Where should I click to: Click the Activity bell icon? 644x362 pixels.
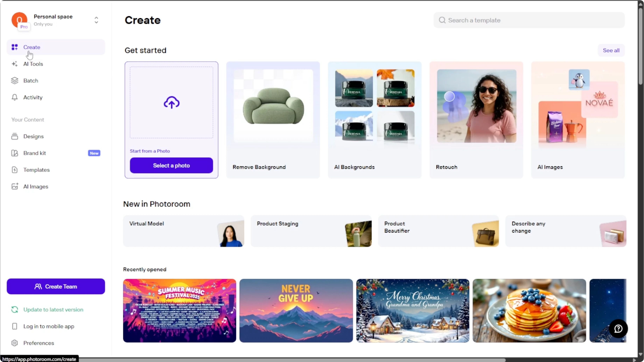coord(15,97)
